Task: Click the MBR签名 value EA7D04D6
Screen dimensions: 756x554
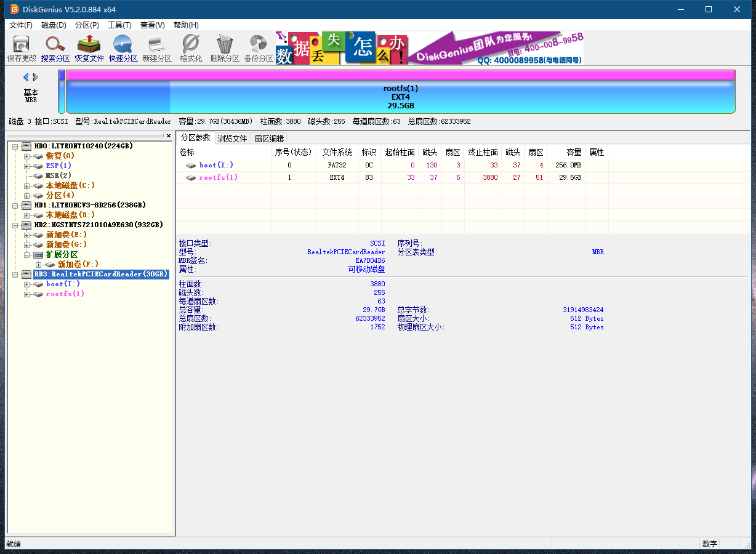Action: pos(370,261)
